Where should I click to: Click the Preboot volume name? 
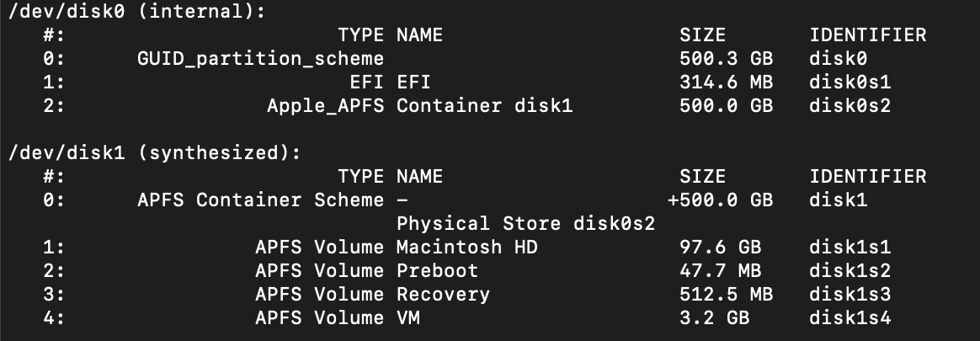pos(437,271)
